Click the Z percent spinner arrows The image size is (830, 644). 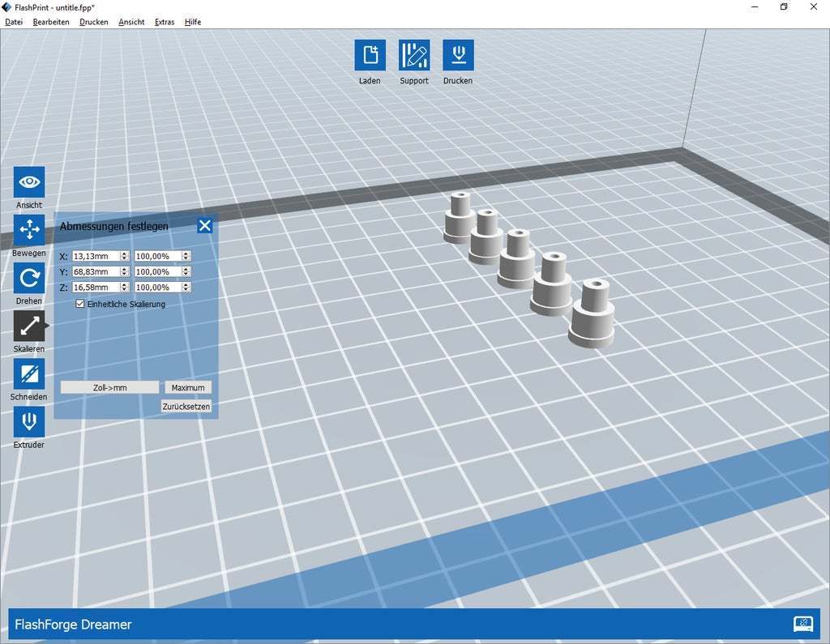tap(186, 288)
